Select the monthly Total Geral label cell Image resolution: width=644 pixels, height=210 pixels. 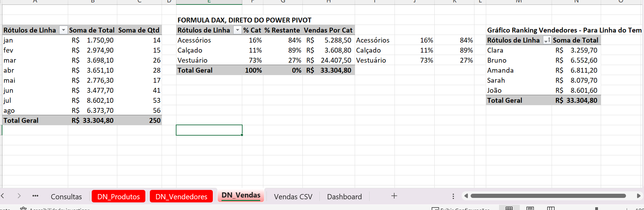click(x=35, y=120)
